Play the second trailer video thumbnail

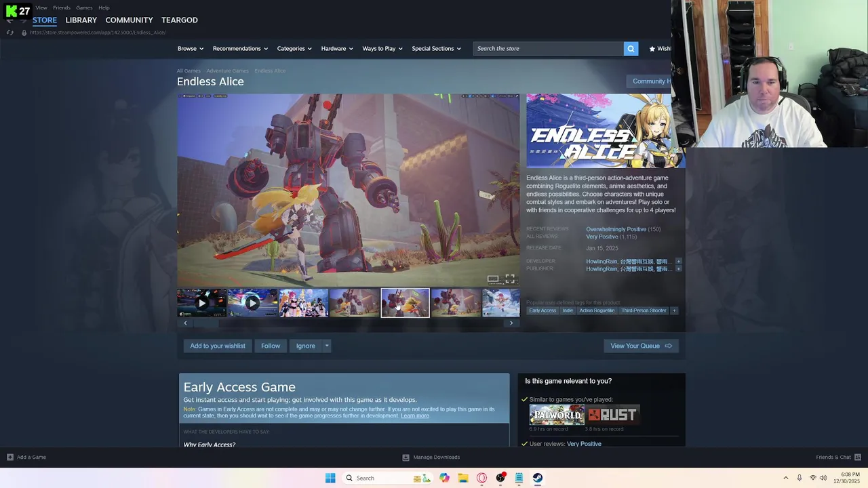click(x=252, y=303)
